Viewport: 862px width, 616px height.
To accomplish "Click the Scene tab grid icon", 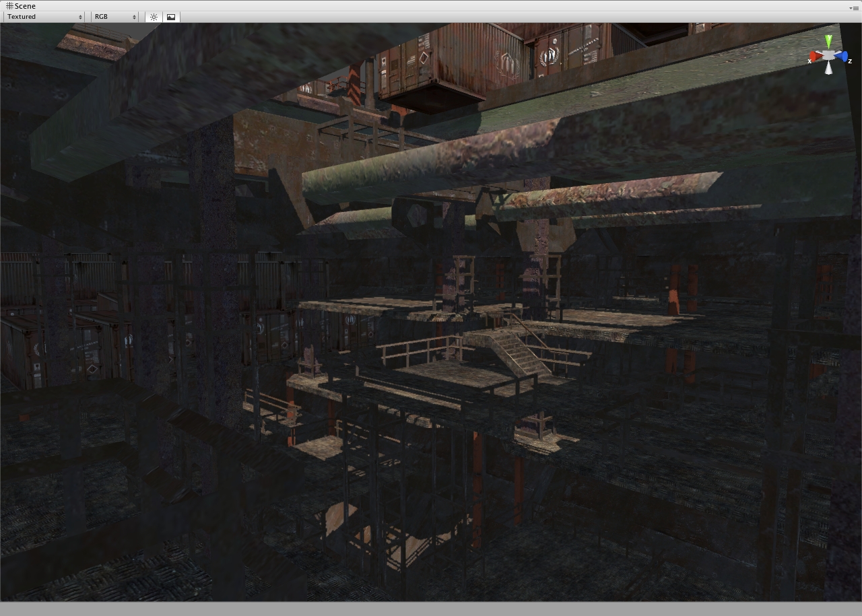I will click(x=9, y=6).
